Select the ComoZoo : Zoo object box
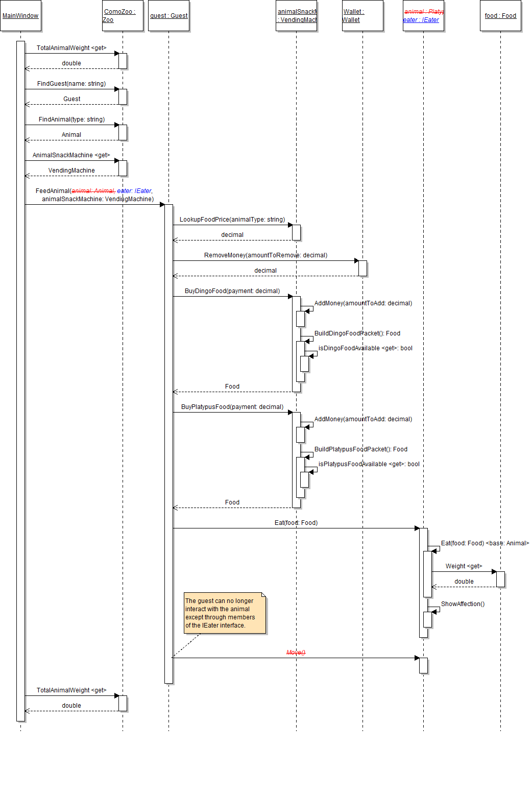Screen dimensions: 532x795 123,16
